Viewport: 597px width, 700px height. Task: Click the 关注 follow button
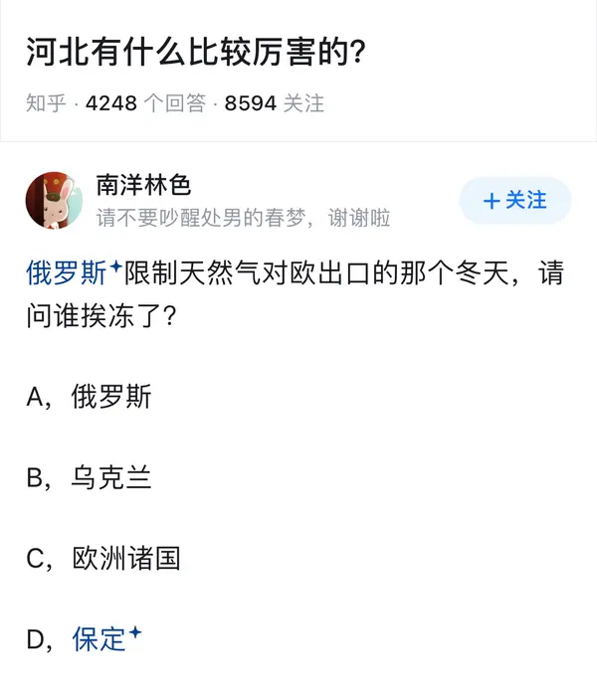pyautogui.click(x=515, y=200)
